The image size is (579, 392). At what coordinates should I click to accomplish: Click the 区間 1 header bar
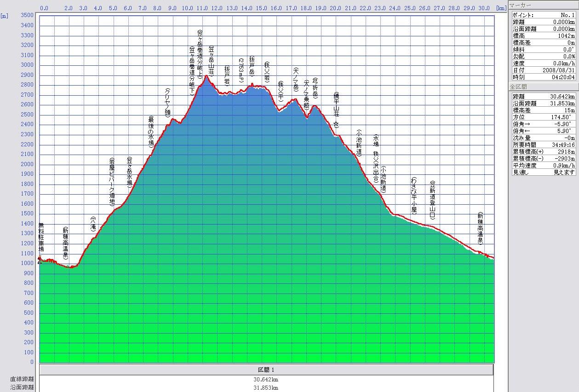point(266,370)
